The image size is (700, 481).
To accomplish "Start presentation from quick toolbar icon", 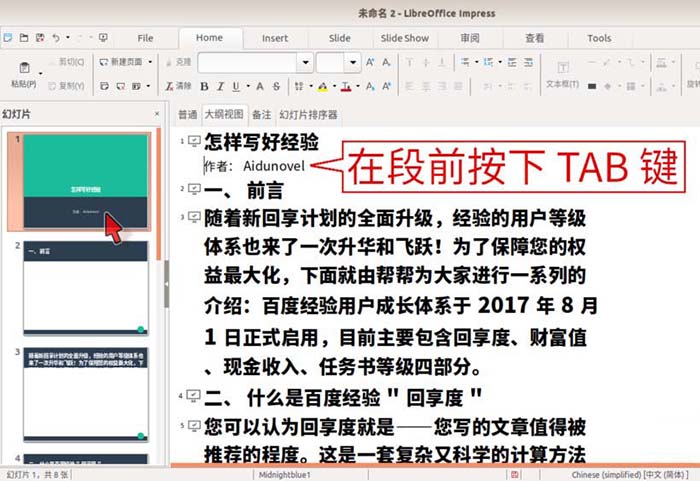I will click(x=103, y=38).
